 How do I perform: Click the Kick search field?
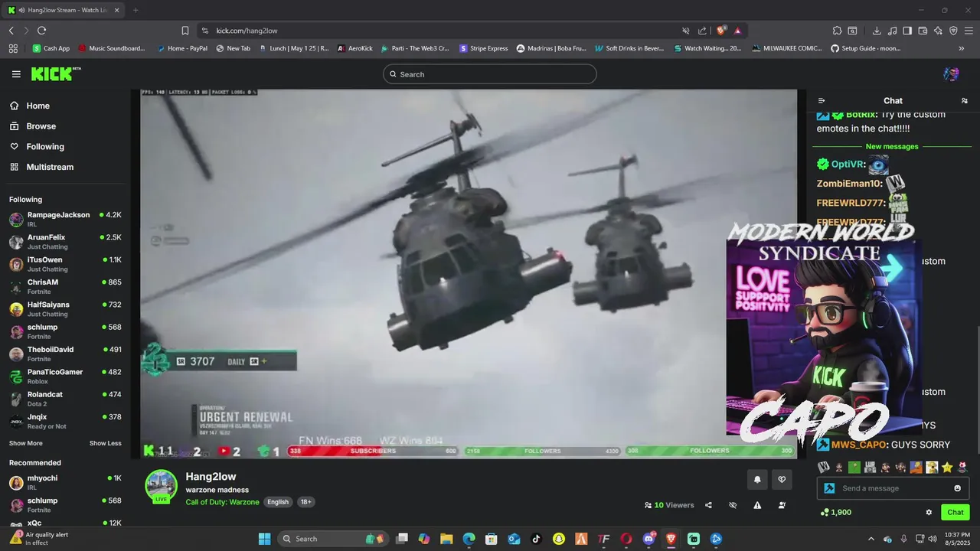(490, 74)
